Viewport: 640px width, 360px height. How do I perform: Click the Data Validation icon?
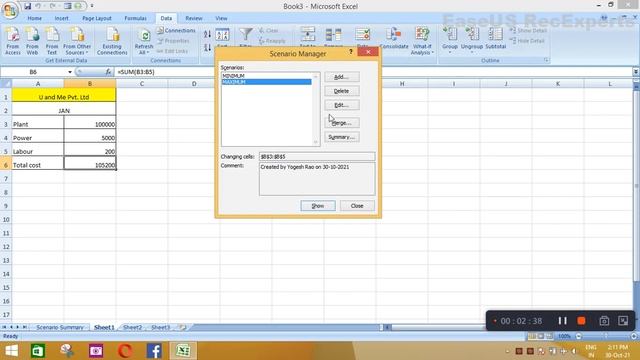[x=362, y=35]
